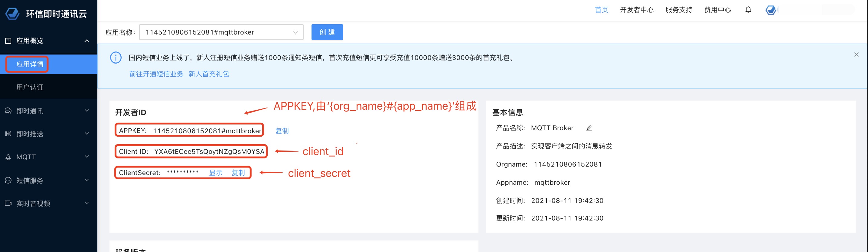The width and height of the screenshot is (868, 252).
Task: Expand the 实时音视频 menu chevron
Action: [86, 203]
